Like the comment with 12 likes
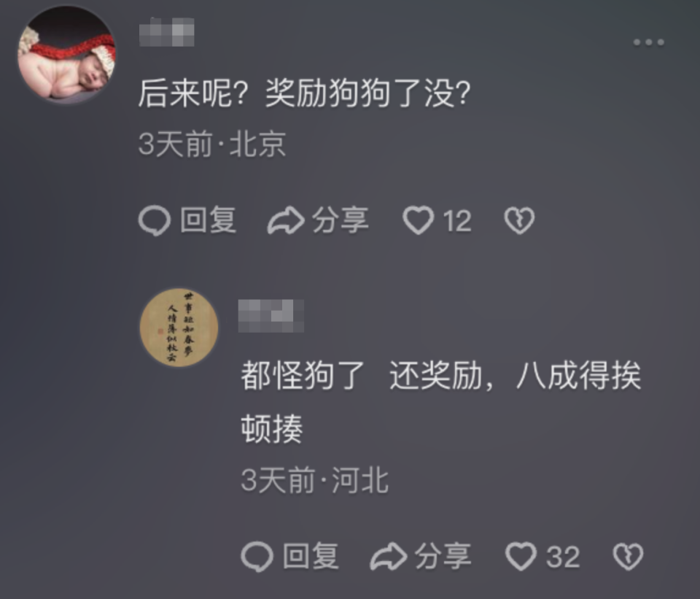 (x=418, y=220)
